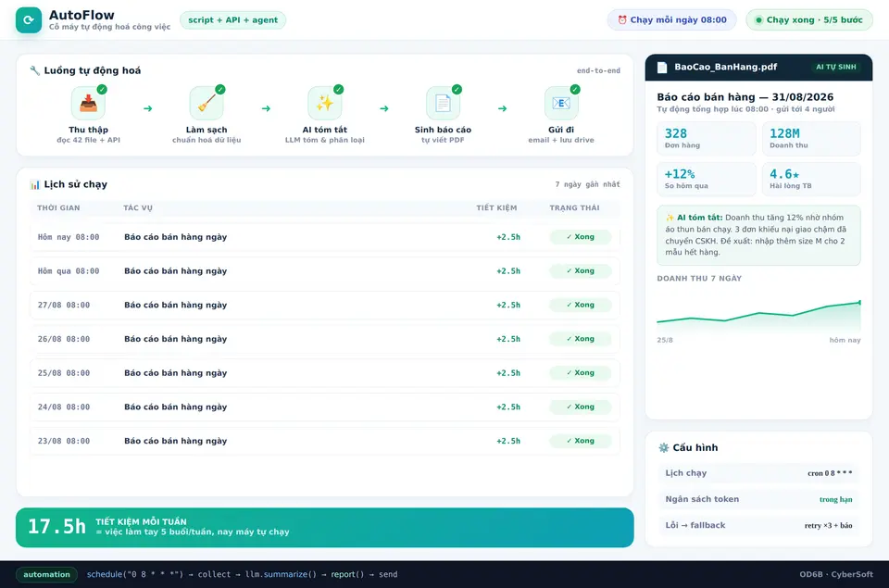Click Báo cáo bán hàng ngày in Hôm nay row
Image resolution: width=889 pixels, height=588 pixels.
[176, 237]
